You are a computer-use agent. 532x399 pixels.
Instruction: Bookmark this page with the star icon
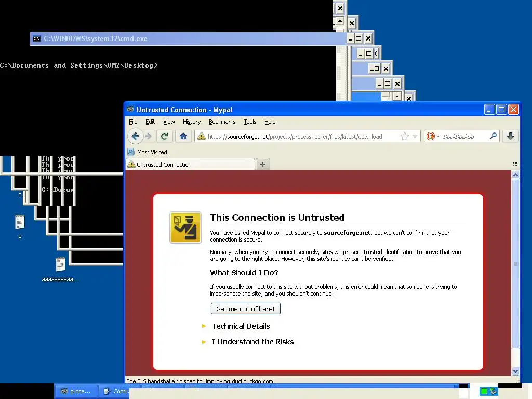click(404, 137)
